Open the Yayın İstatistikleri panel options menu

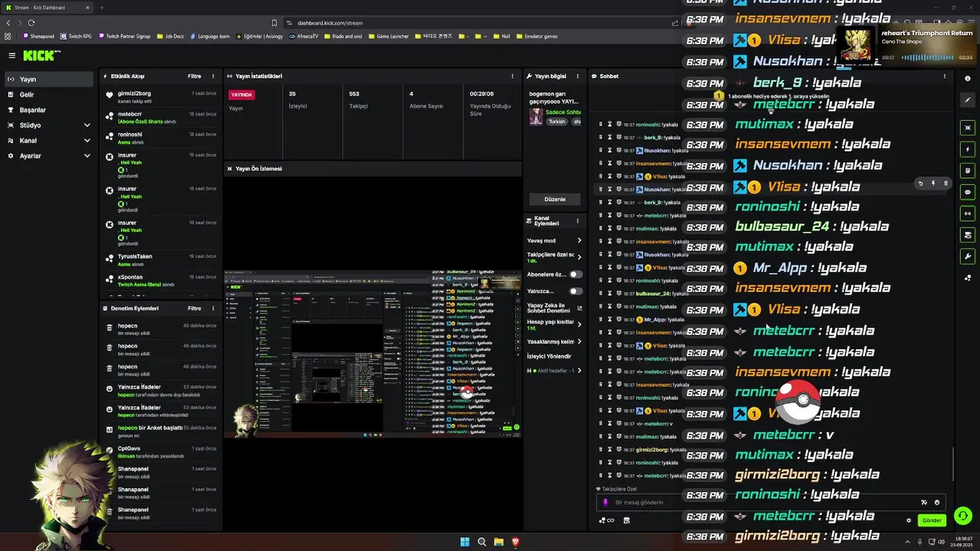click(x=512, y=77)
